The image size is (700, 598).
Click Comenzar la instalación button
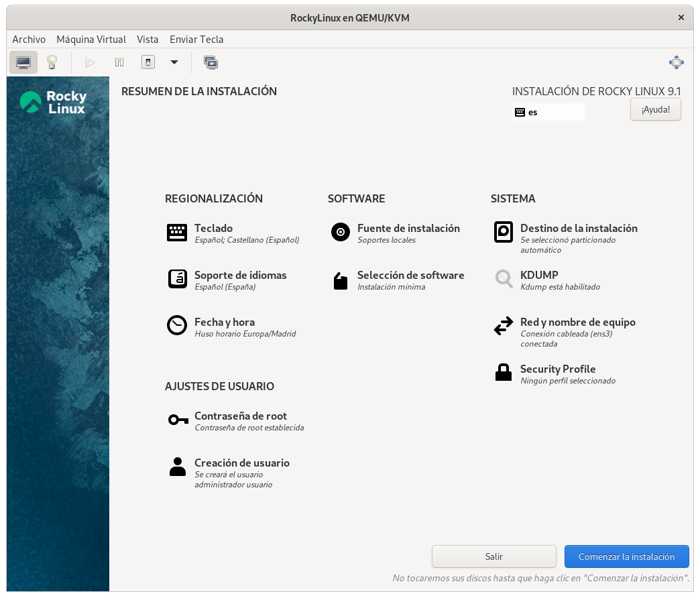pyautogui.click(x=626, y=556)
